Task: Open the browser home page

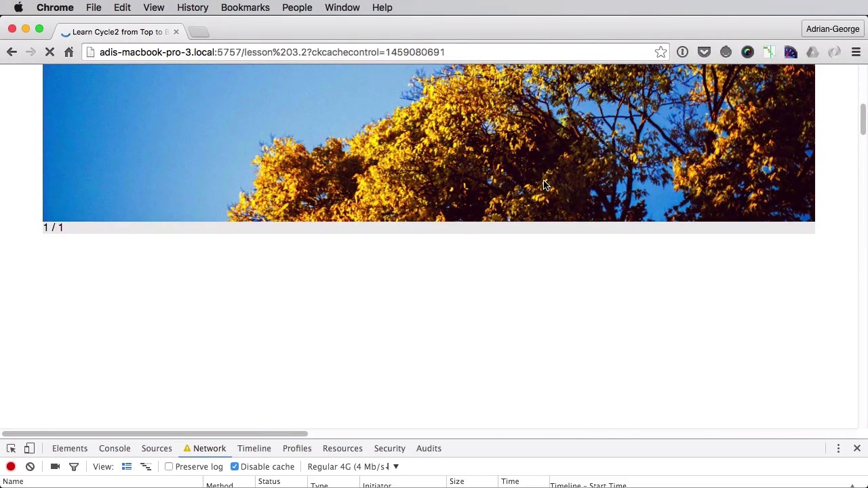Action: pos(68,52)
